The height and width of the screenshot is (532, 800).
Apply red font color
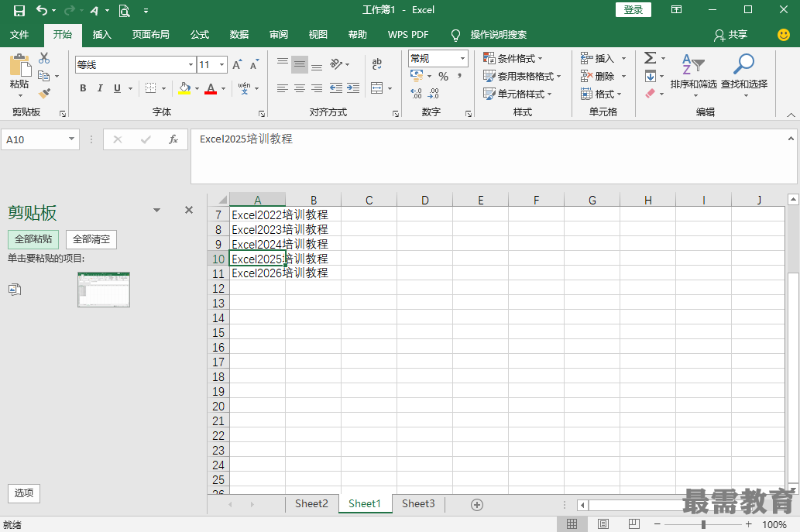tap(211, 88)
